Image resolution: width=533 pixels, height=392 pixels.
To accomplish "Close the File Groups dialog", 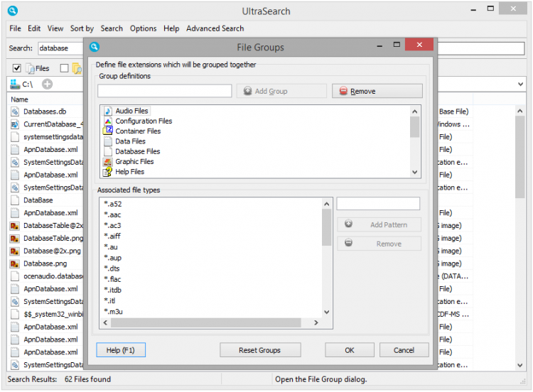I will point(419,45).
